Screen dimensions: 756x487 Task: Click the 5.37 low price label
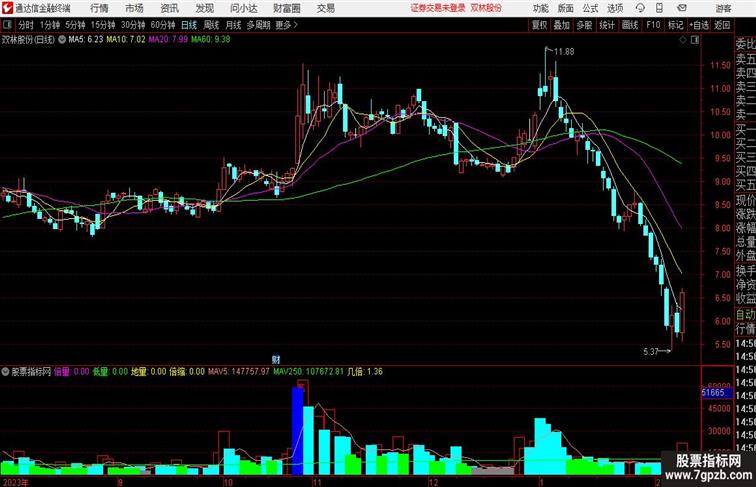651,352
